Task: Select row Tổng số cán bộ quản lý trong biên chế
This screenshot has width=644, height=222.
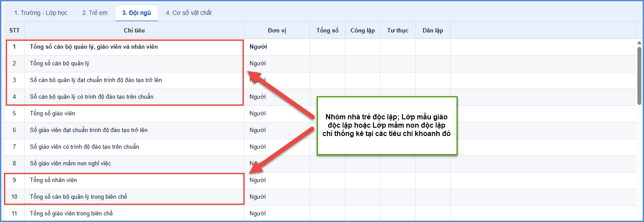Action: (321, 197)
